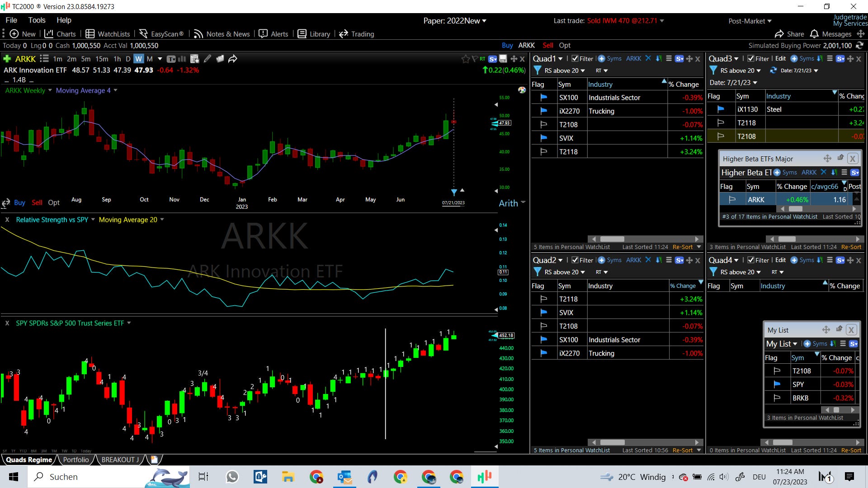Click the drawing tools pencil icon
The width and height of the screenshot is (868, 488).
[208, 59]
